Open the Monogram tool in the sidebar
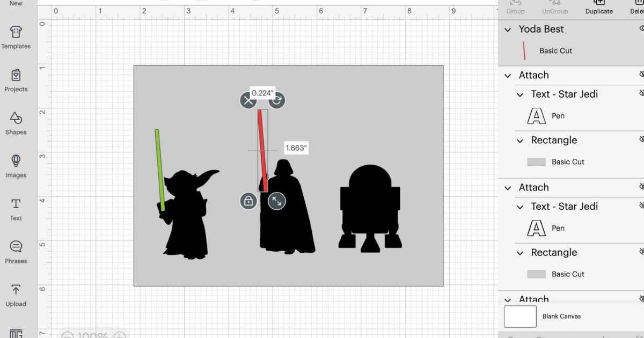The height and width of the screenshot is (338, 644). click(x=16, y=333)
